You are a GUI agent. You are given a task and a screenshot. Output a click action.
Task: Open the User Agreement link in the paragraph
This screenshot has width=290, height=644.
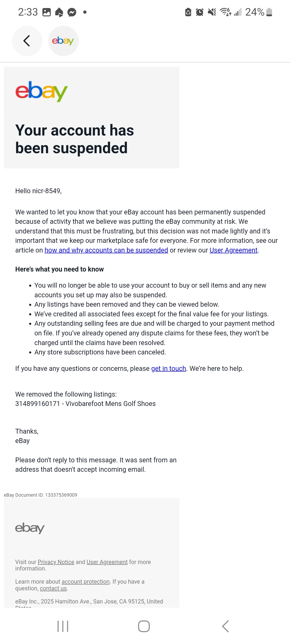click(x=233, y=250)
